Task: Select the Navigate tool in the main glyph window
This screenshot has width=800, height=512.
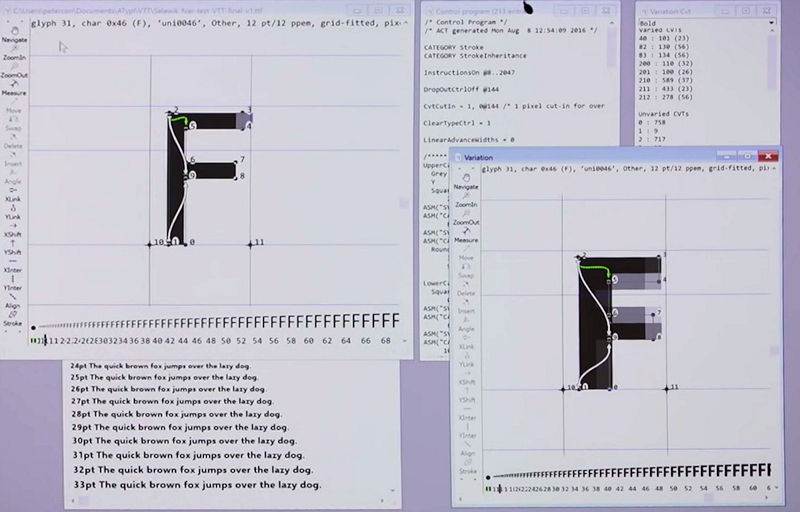Action: pos(13,35)
